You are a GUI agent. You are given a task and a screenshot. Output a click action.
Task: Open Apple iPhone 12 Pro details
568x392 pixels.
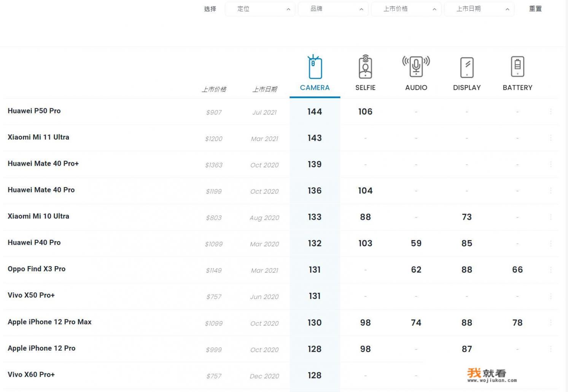41,348
